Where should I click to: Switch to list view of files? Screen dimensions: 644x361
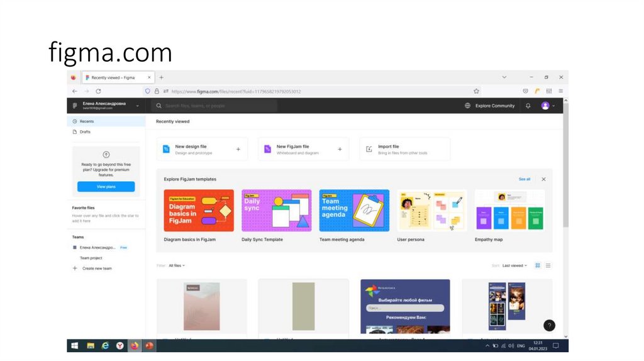tap(548, 265)
